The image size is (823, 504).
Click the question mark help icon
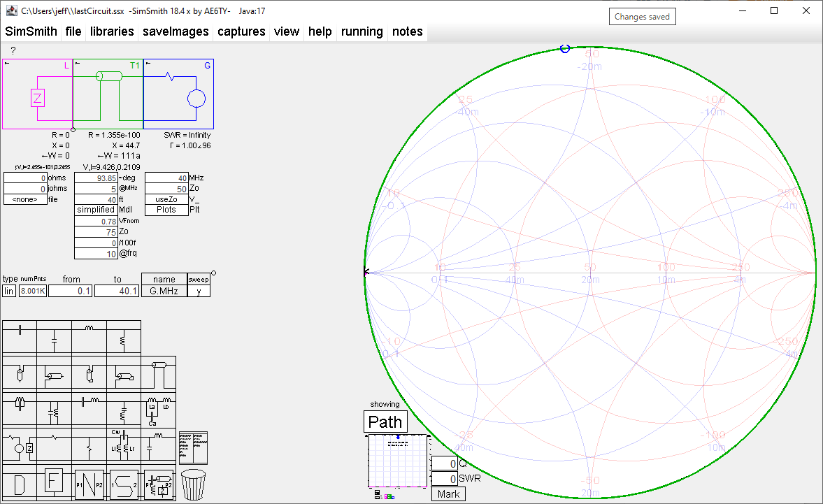[x=13, y=50]
